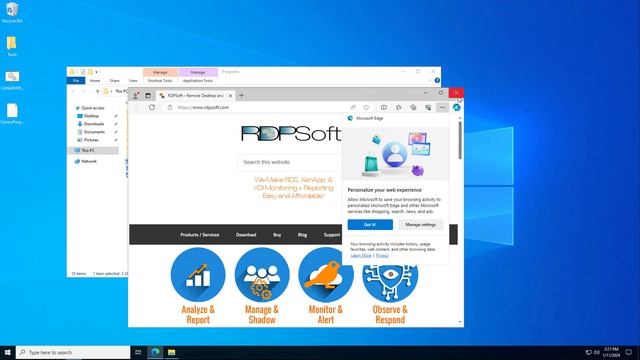Screen dimensions: 640x360
Task: Open Task View on the taskbar
Action: click(138, 352)
